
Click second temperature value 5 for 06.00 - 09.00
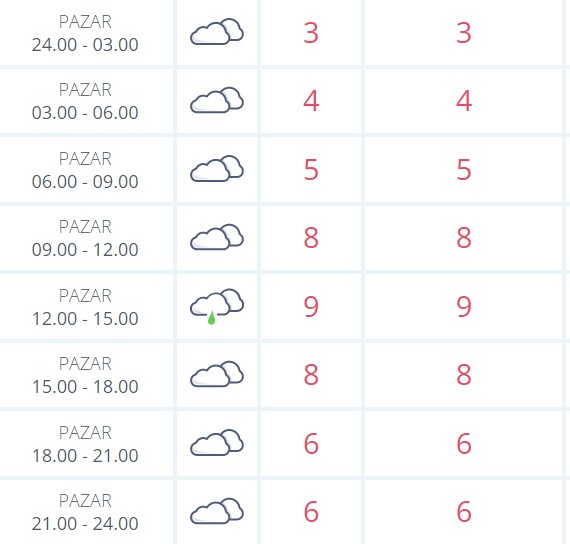[x=464, y=170]
